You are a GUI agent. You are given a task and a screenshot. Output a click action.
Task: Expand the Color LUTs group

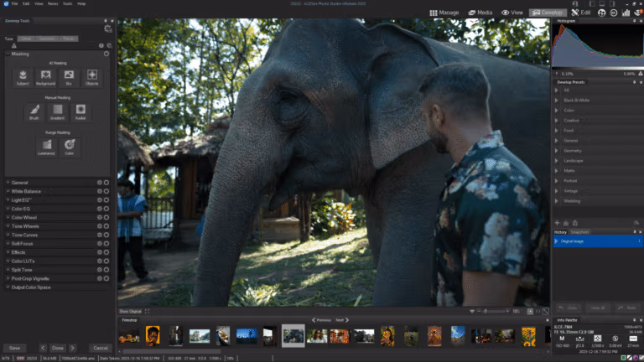8,261
